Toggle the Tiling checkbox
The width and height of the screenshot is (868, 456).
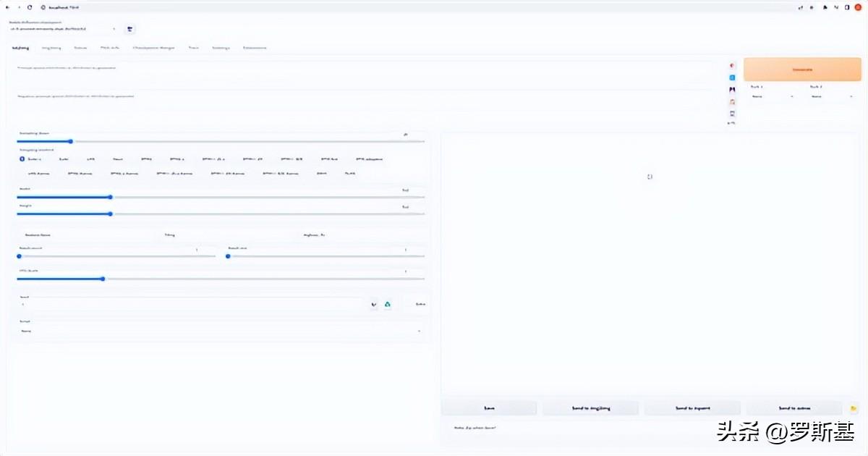pos(169,235)
